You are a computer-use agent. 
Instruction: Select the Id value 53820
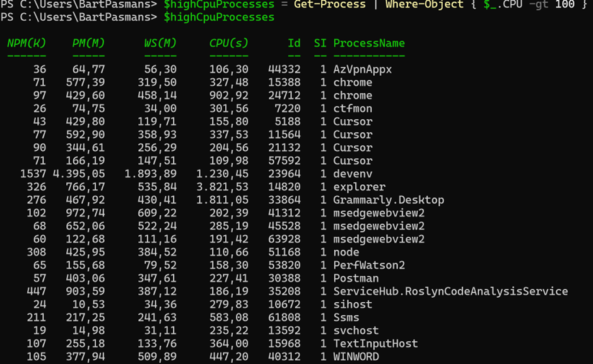pyautogui.click(x=285, y=265)
